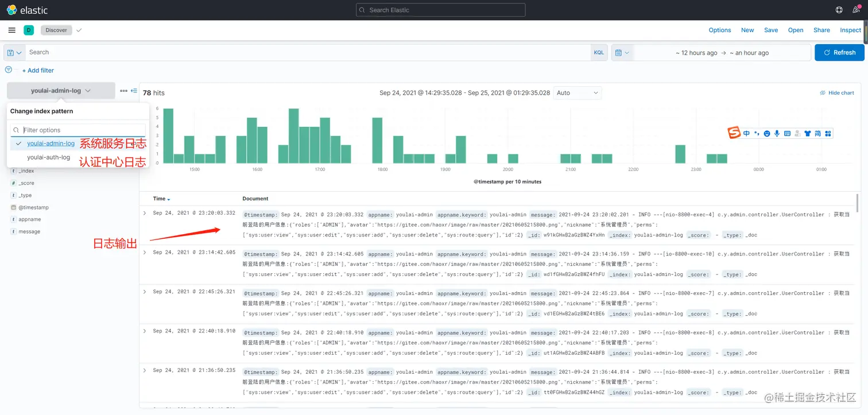The height and width of the screenshot is (415, 868).
Task: Click the Filter options input
Action: tap(78, 130)
